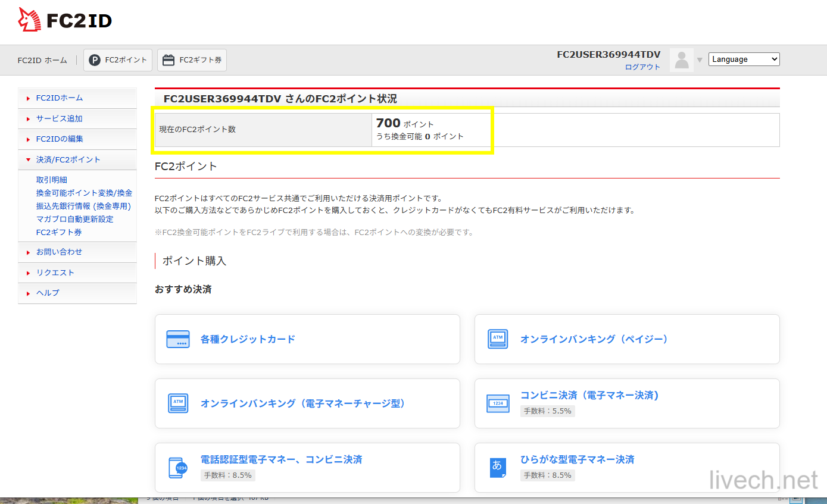Expand the avatar menu arrow
This screenshot has width=827, height=504.
click(x=700, y=60)
